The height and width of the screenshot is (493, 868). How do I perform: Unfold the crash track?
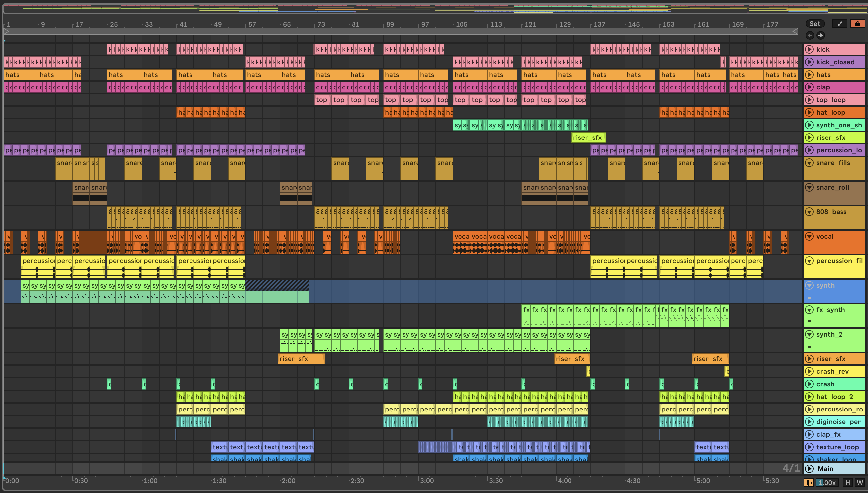coord(809,384)
